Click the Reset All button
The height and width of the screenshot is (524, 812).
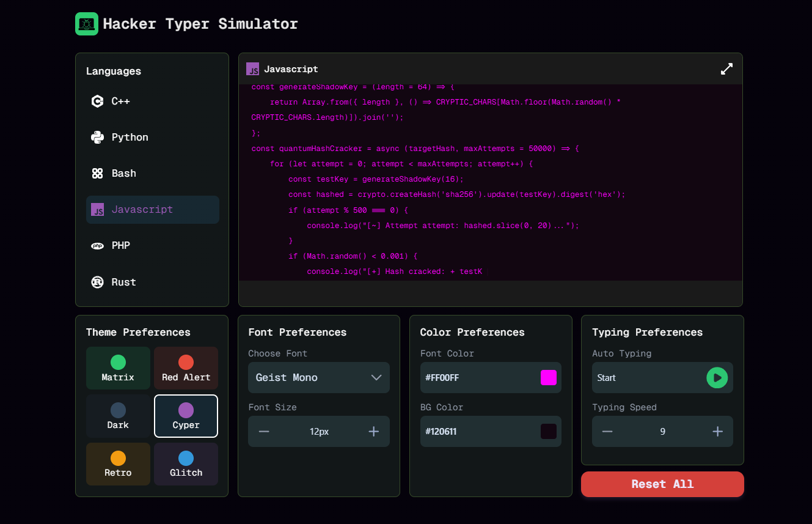(x=662, y=484)
